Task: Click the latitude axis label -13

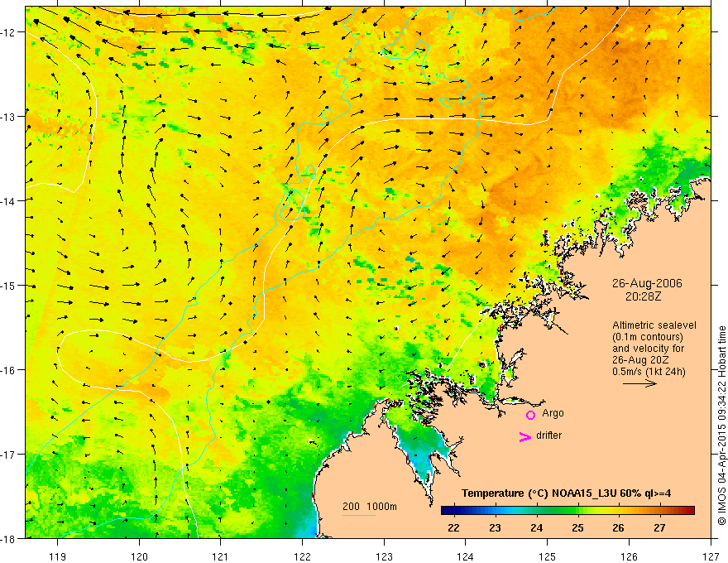Action: pyautogui.click(x=8, y=116)
